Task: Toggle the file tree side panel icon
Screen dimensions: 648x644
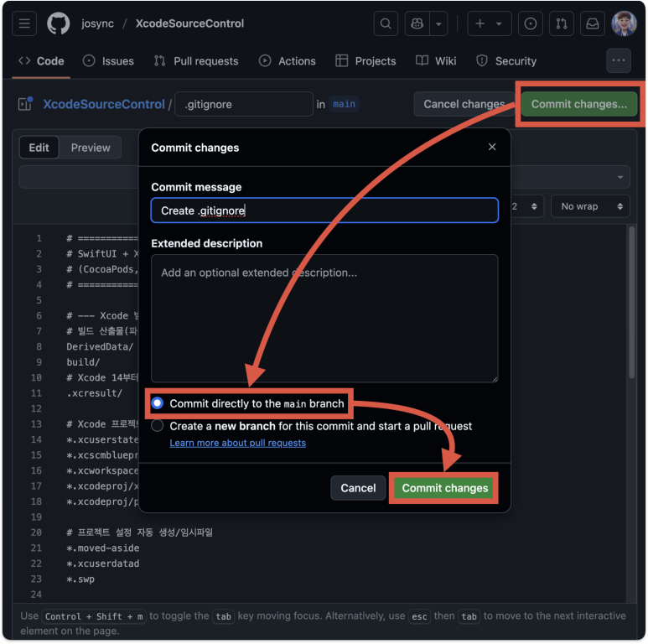Action: tap(25, 104)
